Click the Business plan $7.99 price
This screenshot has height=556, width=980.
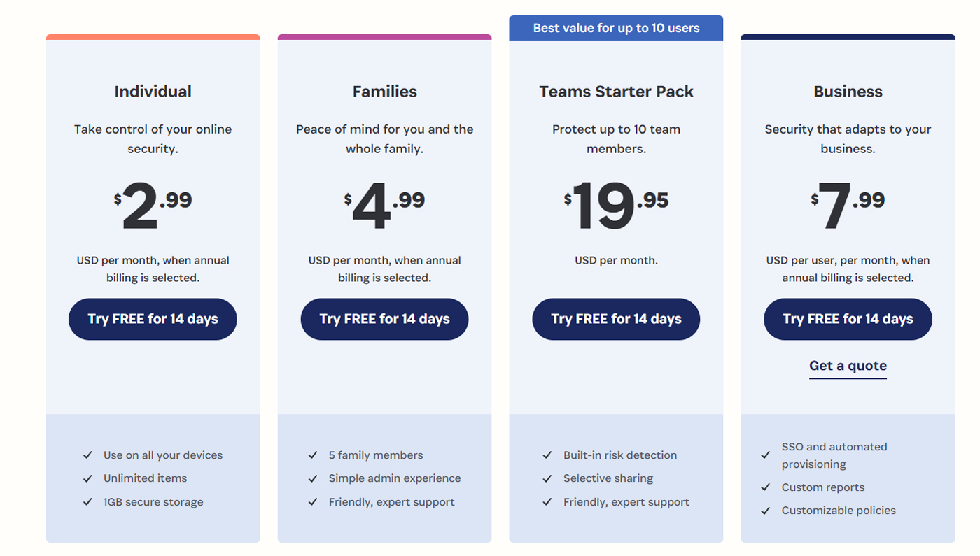[848, 205]
